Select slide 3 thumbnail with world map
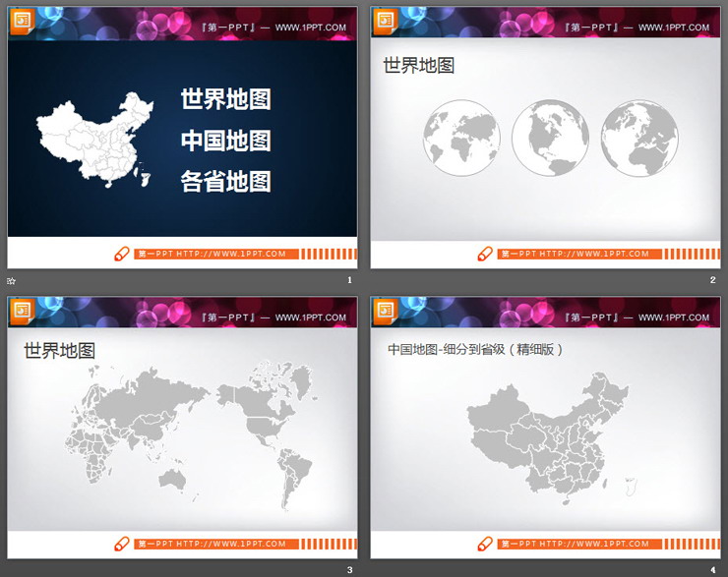Image resolution: width=728 pixels, height=577 pixels. [182, 428]
